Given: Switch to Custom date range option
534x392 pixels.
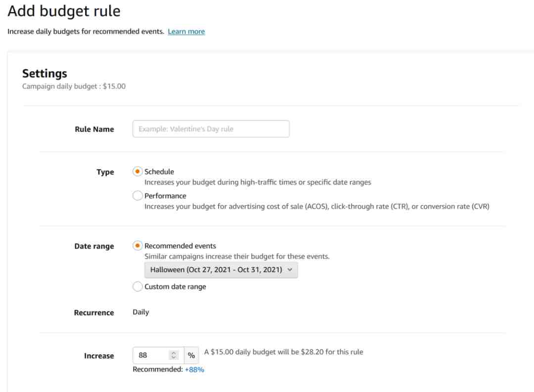Looking at the screenshot, I should 138,287.
